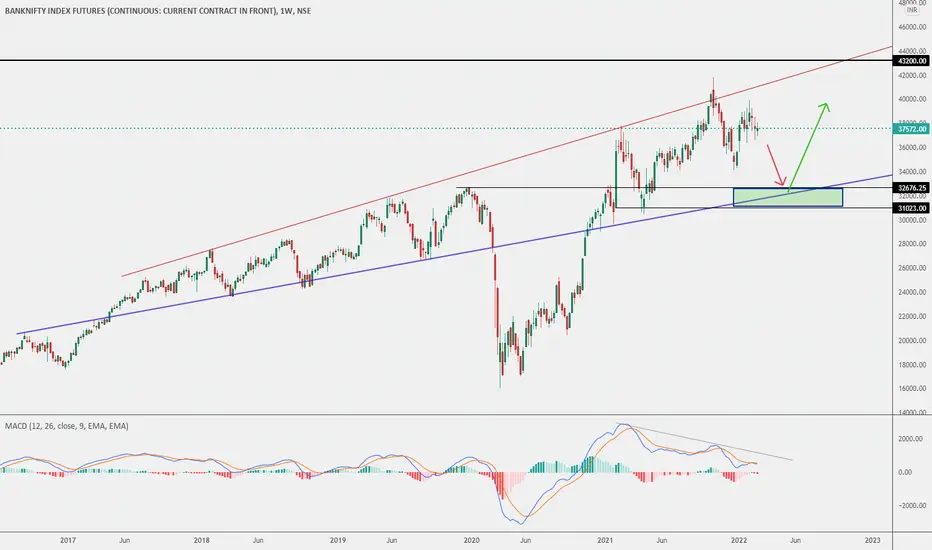Click the 20000.00 price axis tick
932x550 pixels.
click(x=912, y=341)
